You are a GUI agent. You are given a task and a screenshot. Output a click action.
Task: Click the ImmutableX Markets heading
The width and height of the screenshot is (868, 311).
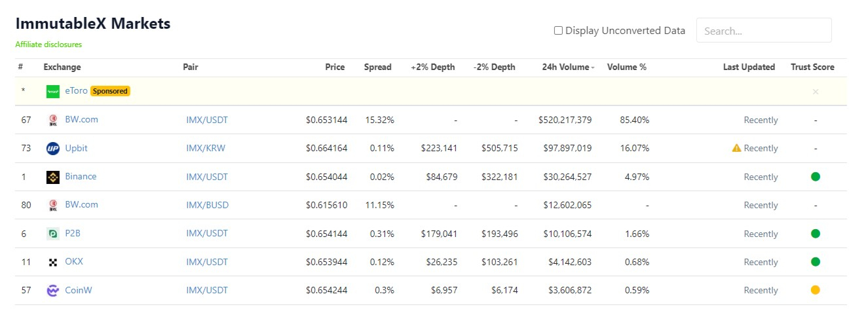click(x=92, y=24)
